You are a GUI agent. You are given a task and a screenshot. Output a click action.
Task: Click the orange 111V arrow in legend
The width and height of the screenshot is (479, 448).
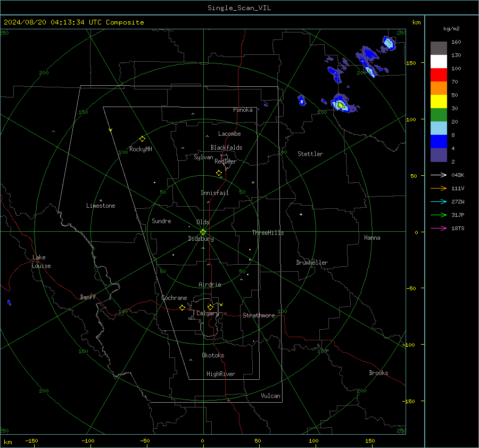(x=439, y=189)
